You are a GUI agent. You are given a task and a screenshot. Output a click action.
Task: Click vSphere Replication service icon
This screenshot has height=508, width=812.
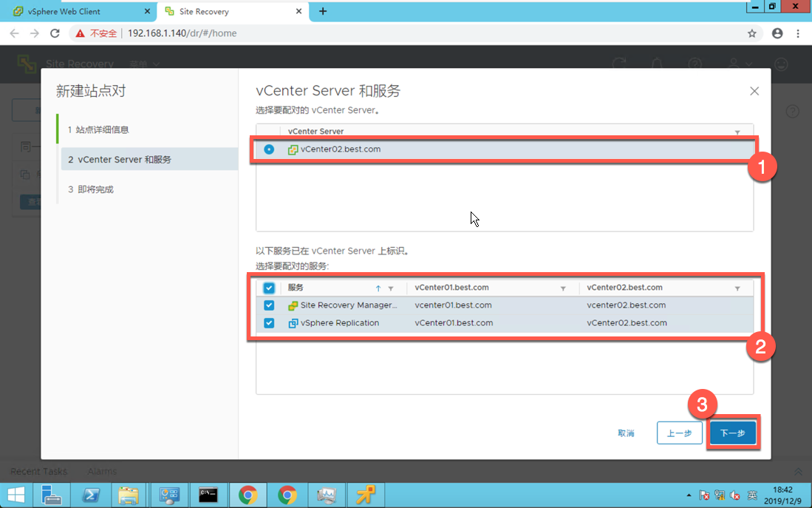[x=293, y=323]
